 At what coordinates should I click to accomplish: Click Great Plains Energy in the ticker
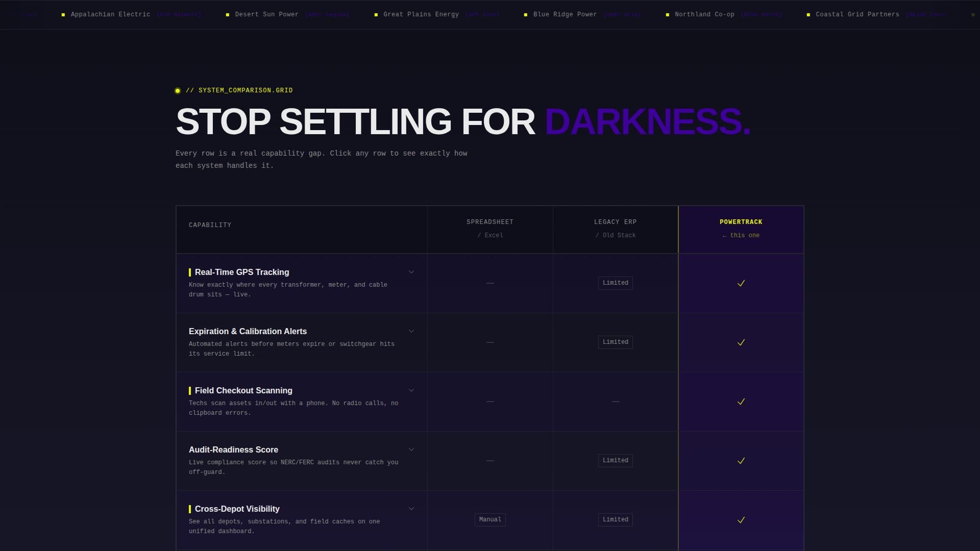(421, 14)
